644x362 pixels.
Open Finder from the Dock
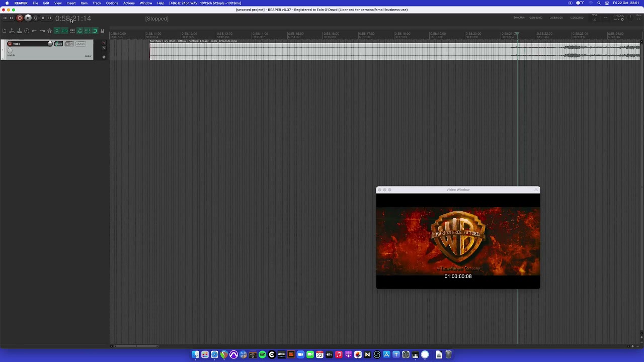(x=195, y=354)
